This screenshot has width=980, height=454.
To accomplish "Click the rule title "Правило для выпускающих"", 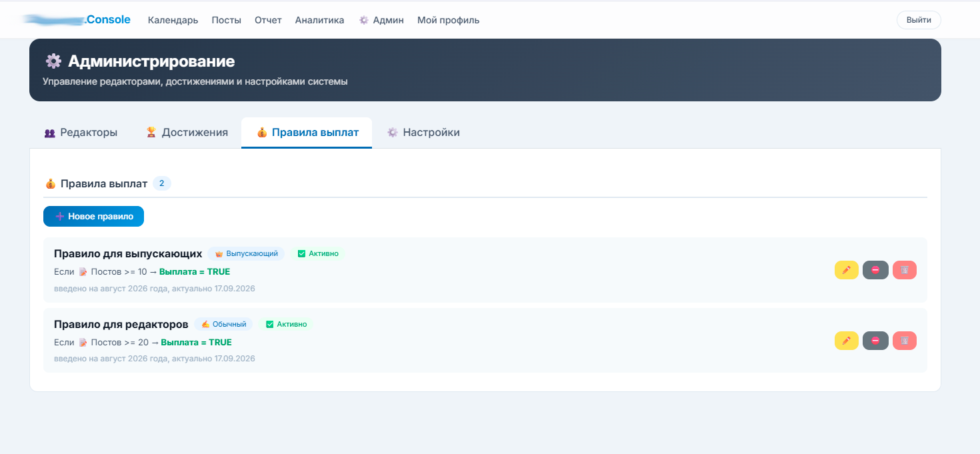I will coord(128,253).
